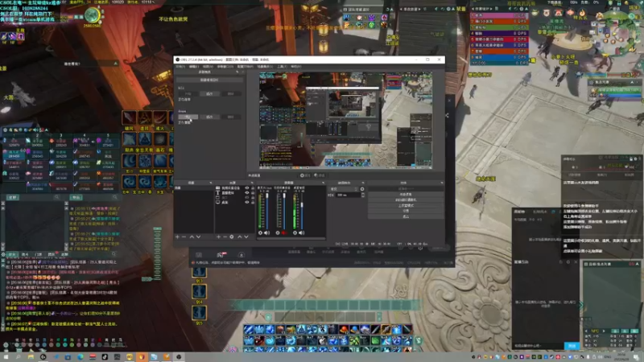Add a new scene with the Scenes plus icon
The height and width of the screenshot is (362, 644).
point(177,237)
